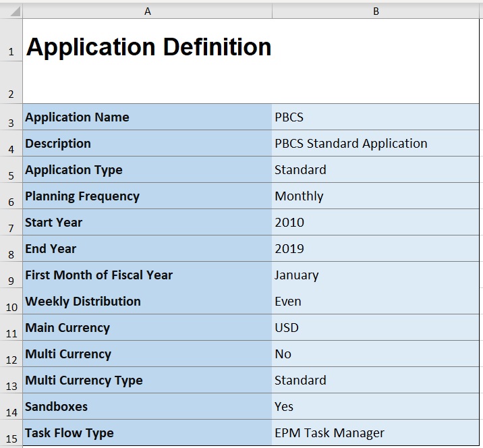Image resolution: width=483 pixels, height=448 pixels.
Task: Select the No value cell
Action: [x=376, y=354]
